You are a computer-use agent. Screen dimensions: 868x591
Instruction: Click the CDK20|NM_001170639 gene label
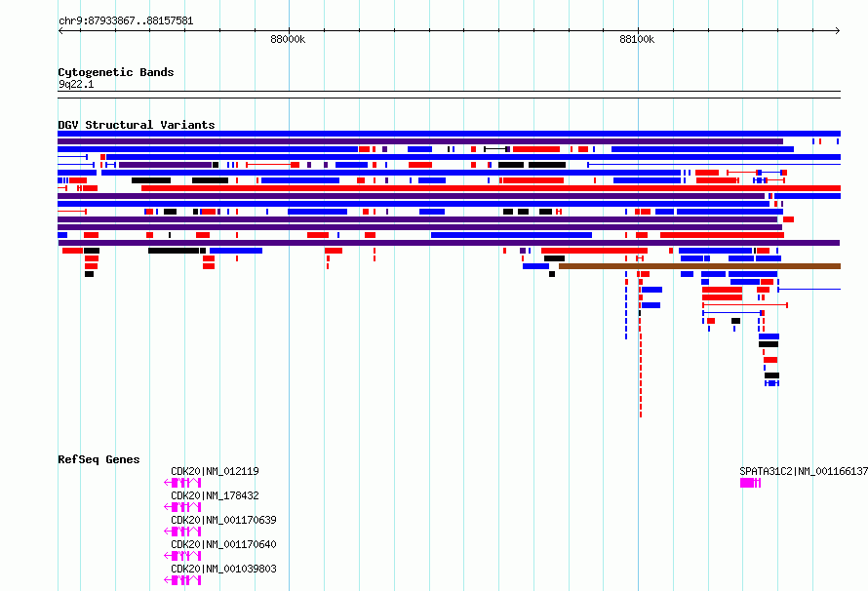tap(223, 520)
